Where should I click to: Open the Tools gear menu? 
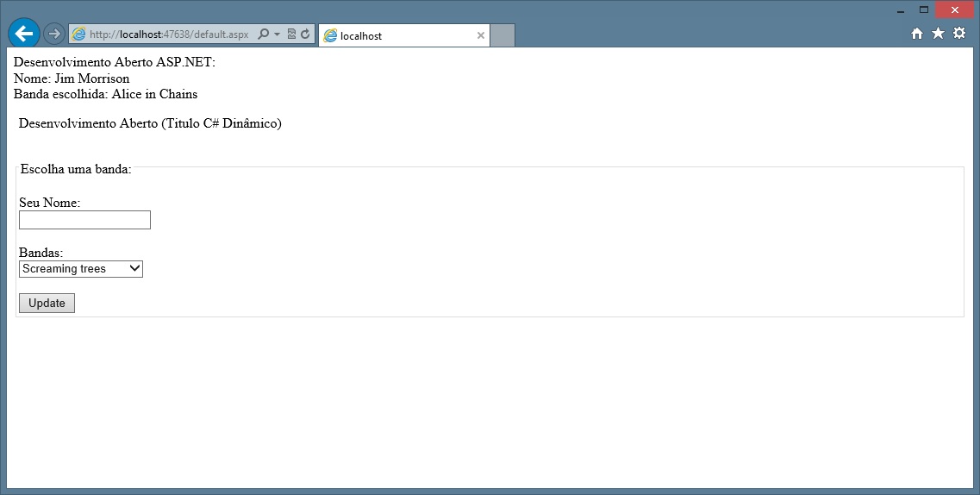(x=958, y=34)
